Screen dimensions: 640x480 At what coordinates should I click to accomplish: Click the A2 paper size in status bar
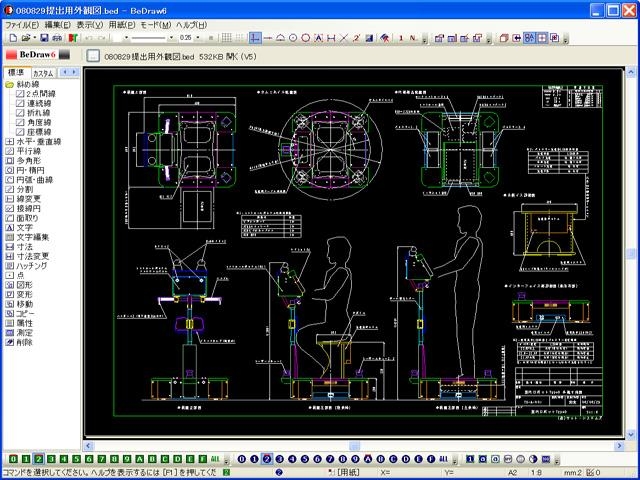[513, 473]
